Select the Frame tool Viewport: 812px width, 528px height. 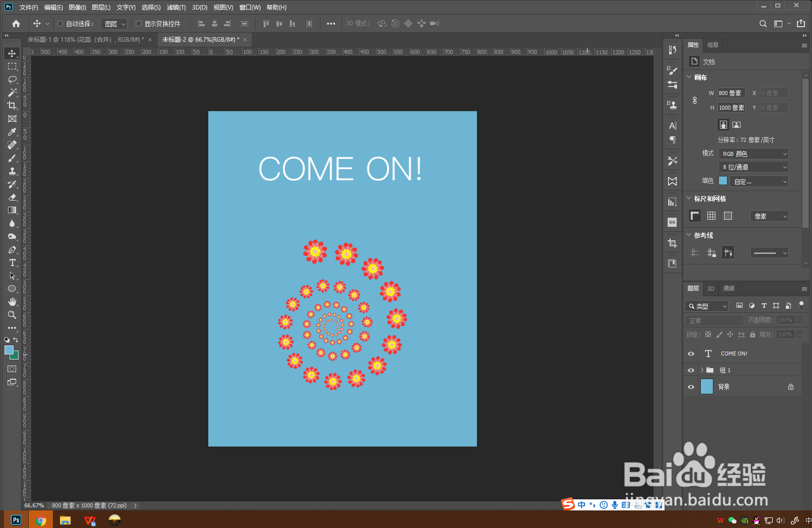pos(12,119)
